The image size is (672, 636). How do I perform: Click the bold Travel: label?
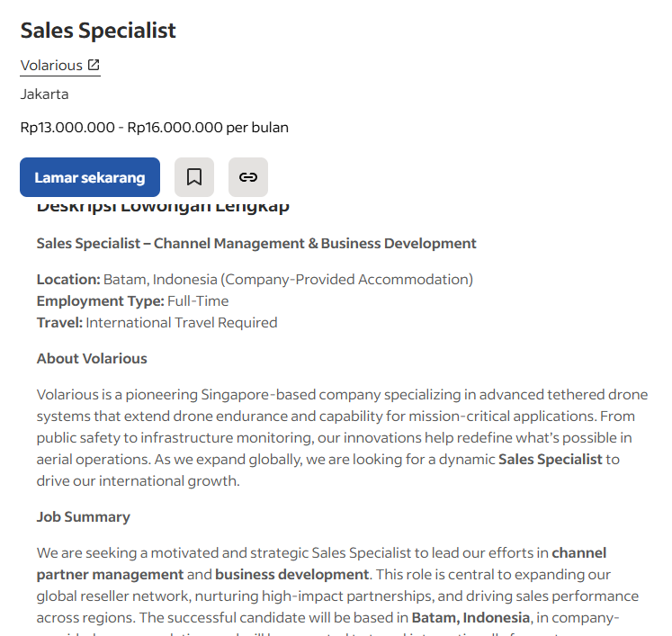point(59,322)
